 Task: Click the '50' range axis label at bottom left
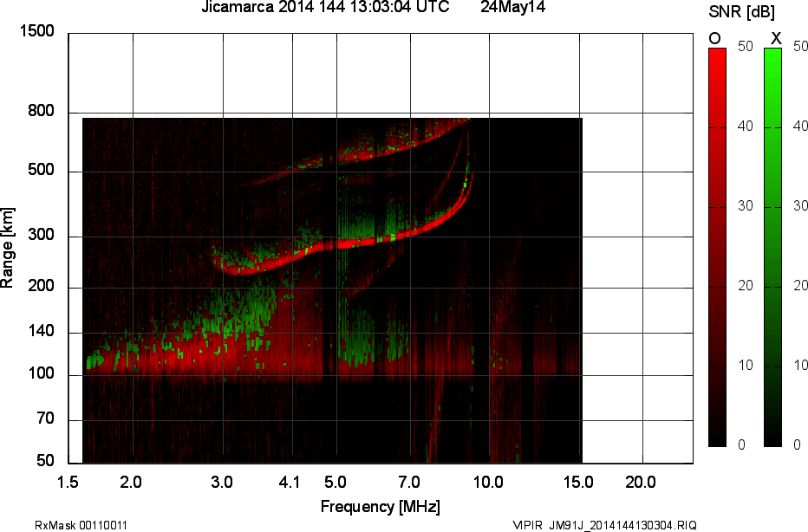(45, 460)
